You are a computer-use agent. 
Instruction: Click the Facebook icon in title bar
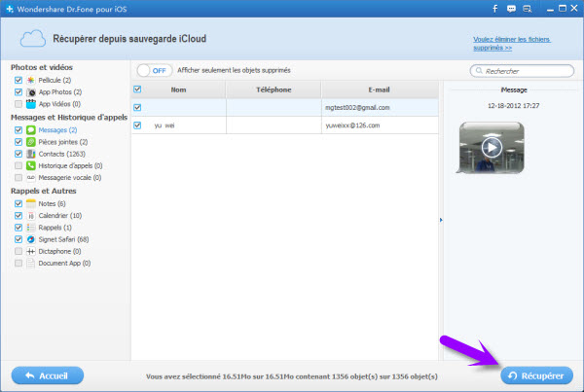[x=495, y=9]
